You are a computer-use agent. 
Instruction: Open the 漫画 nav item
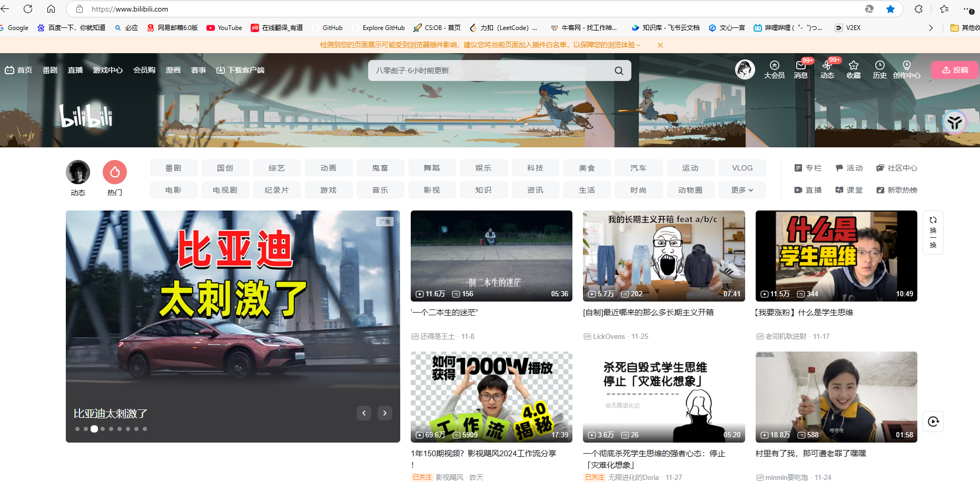(x=173, y=70)
